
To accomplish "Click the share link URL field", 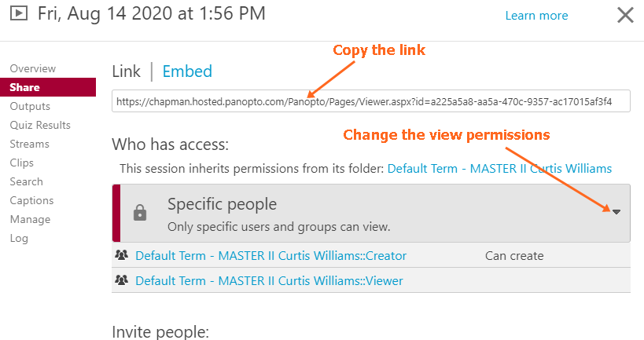I will point(370,101).
